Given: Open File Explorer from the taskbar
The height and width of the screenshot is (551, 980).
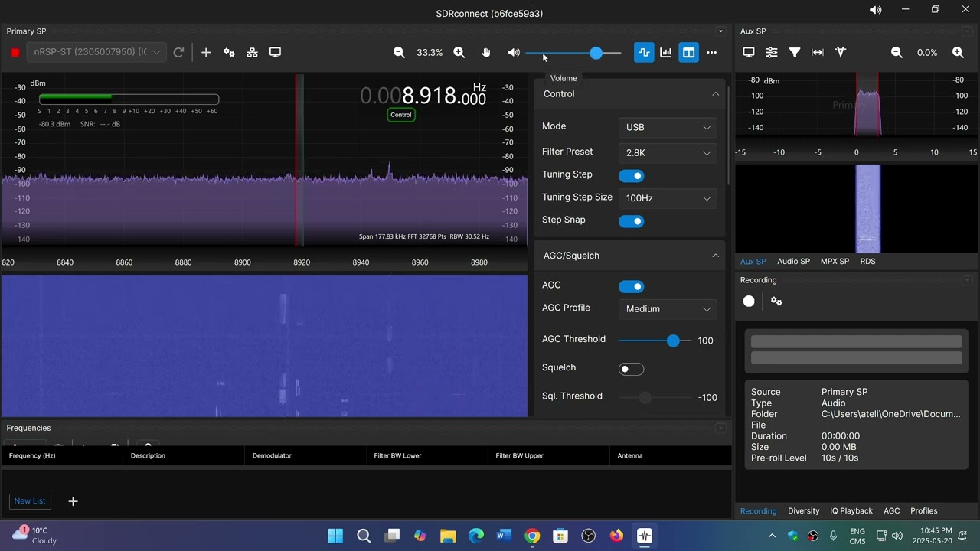Looking at the screenshot, I should [448, 536].
